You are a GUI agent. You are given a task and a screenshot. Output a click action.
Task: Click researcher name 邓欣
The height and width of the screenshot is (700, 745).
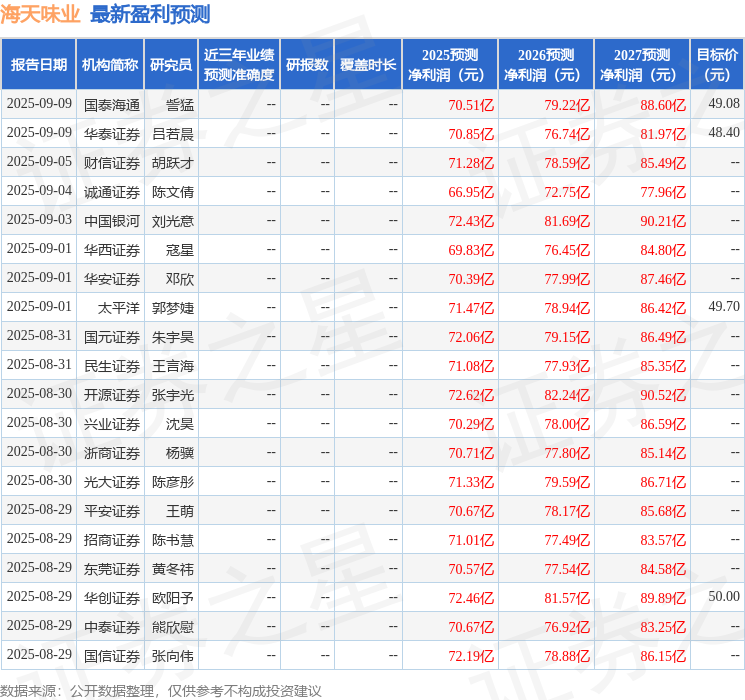(180, 279)
